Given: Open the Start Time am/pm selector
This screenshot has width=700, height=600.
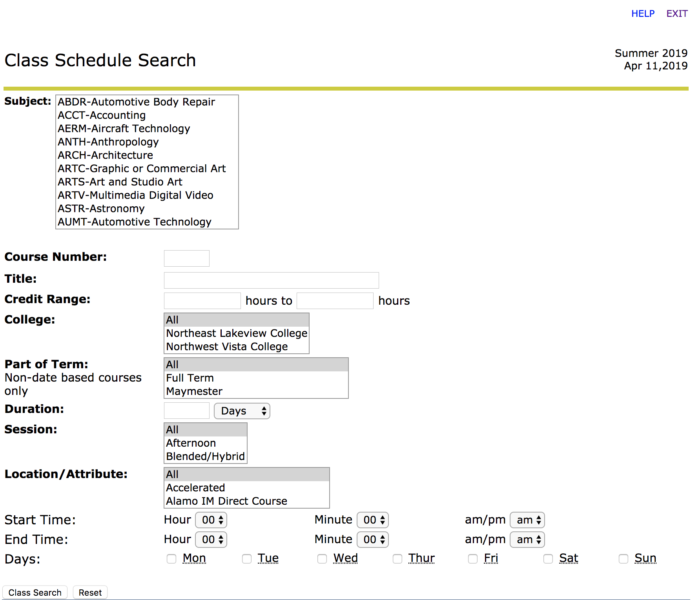Looking at the screenshot, I should [527, 520].
